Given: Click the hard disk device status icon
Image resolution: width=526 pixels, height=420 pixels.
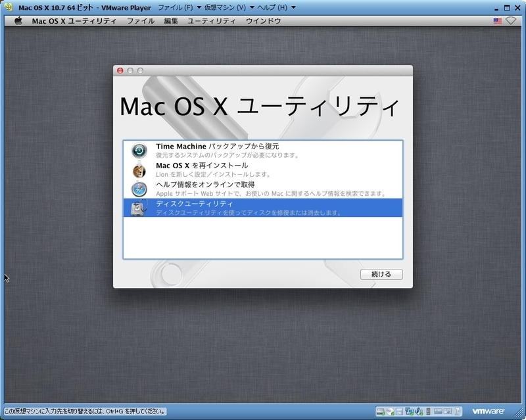Looking at the screenshot, I should coord(381,411).
